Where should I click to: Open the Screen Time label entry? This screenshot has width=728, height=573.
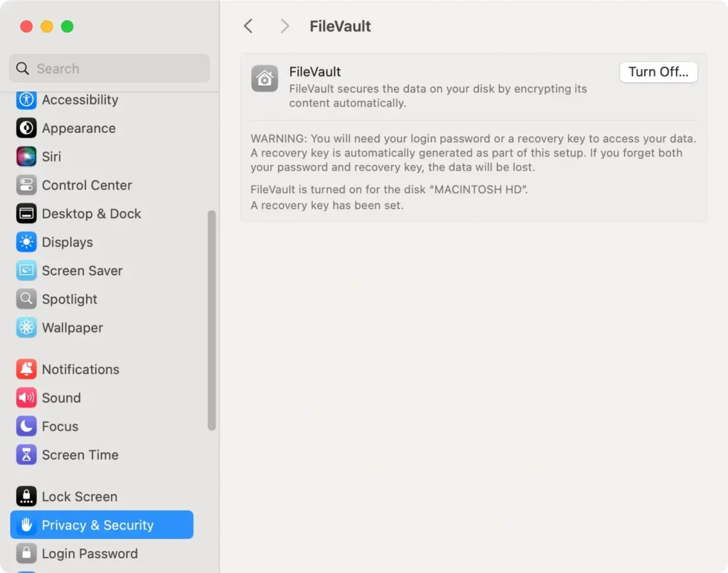80,454
